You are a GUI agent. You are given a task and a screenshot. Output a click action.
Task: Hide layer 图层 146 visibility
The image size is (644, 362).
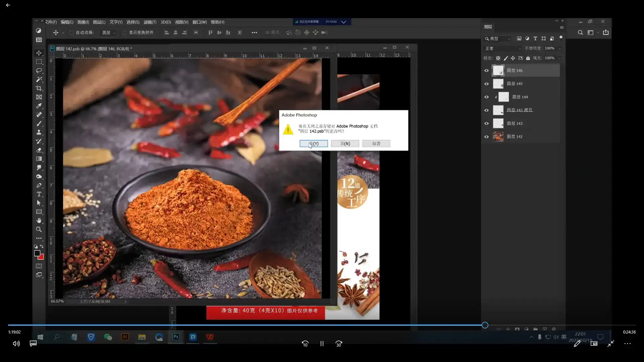click(x=486, y=71)
